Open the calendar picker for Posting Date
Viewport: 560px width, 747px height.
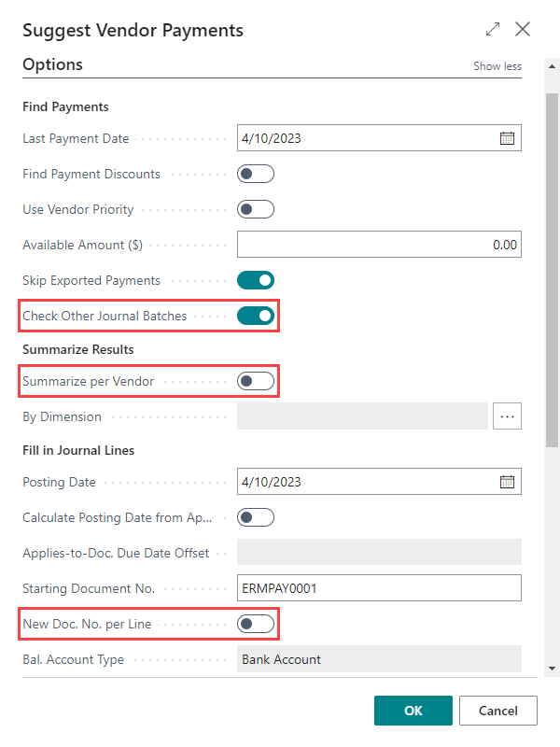pos(507,481)
